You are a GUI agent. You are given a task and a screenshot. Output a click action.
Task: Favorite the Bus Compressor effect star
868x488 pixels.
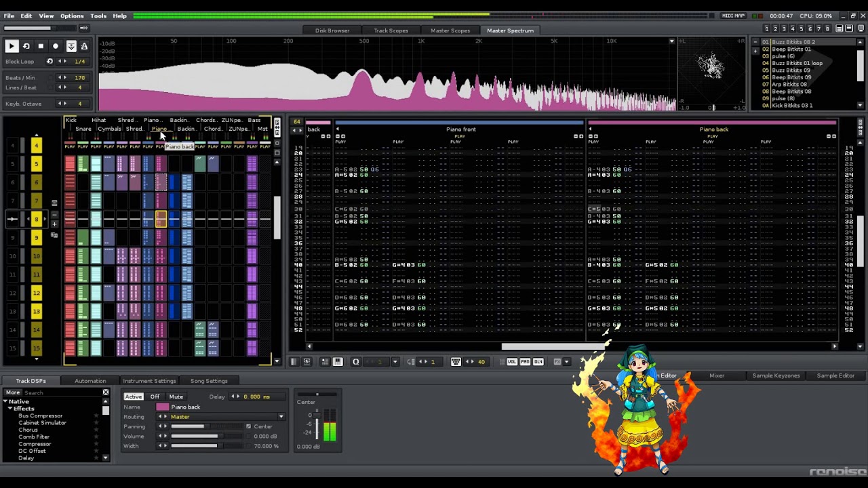pos(96,415)
